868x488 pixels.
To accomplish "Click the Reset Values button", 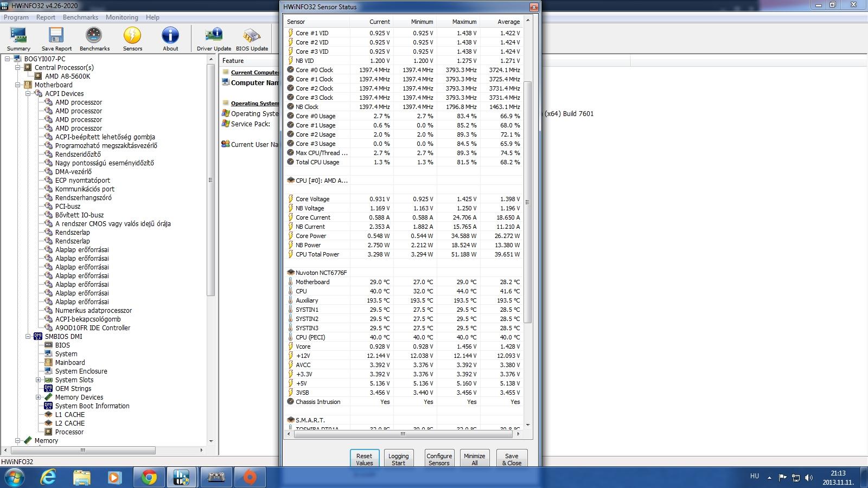I will (x=365, y=459).
